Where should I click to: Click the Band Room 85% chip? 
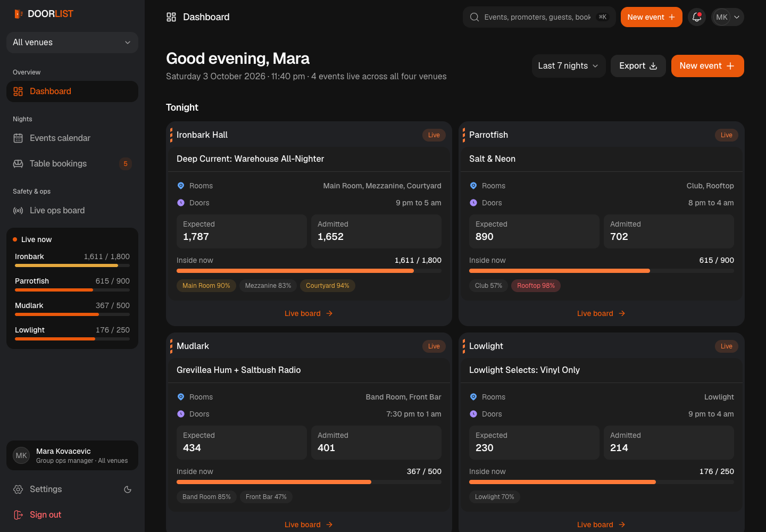[206, 497]
